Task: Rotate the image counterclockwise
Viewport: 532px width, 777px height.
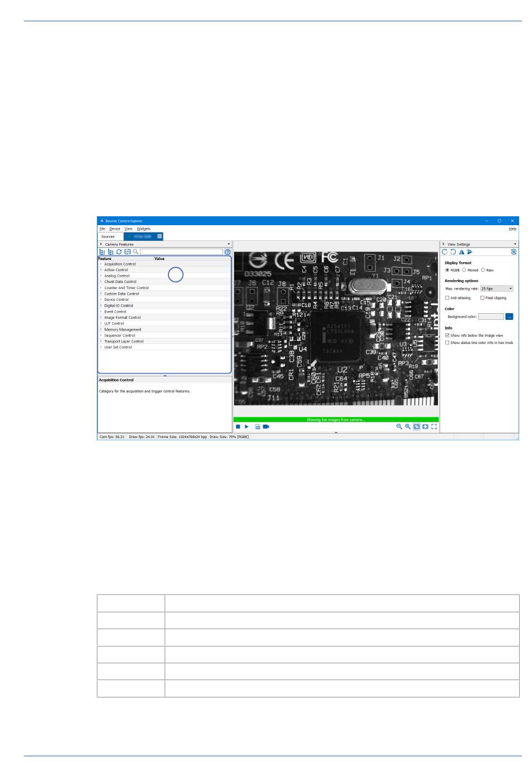Action: [x=453, y=252]
